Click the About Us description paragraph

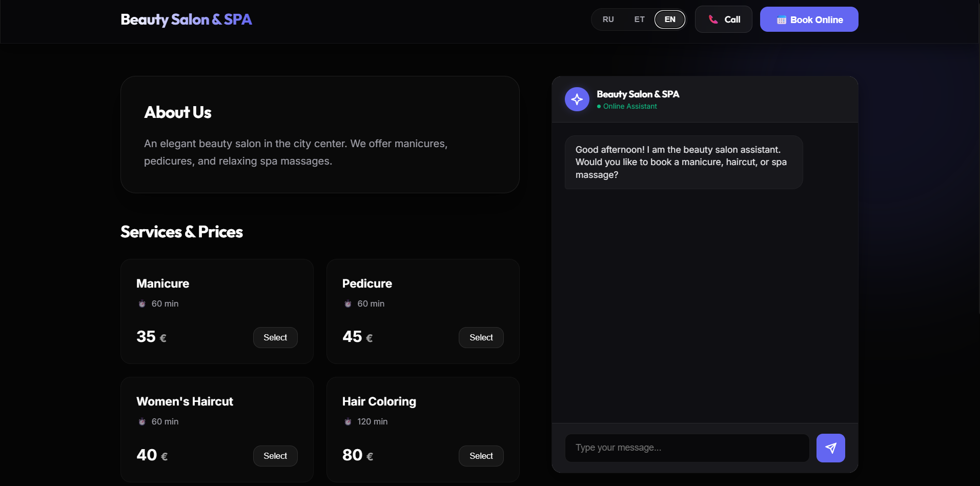[x=296, y=152]
